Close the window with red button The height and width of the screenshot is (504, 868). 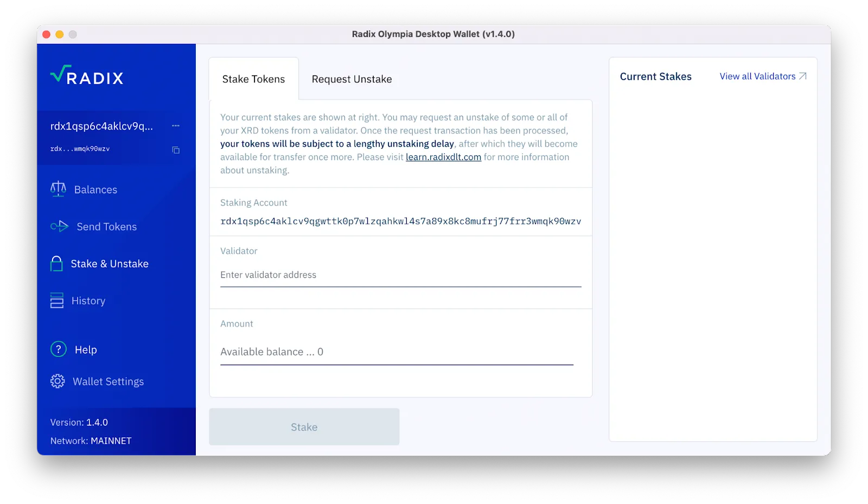click(47, 34)
